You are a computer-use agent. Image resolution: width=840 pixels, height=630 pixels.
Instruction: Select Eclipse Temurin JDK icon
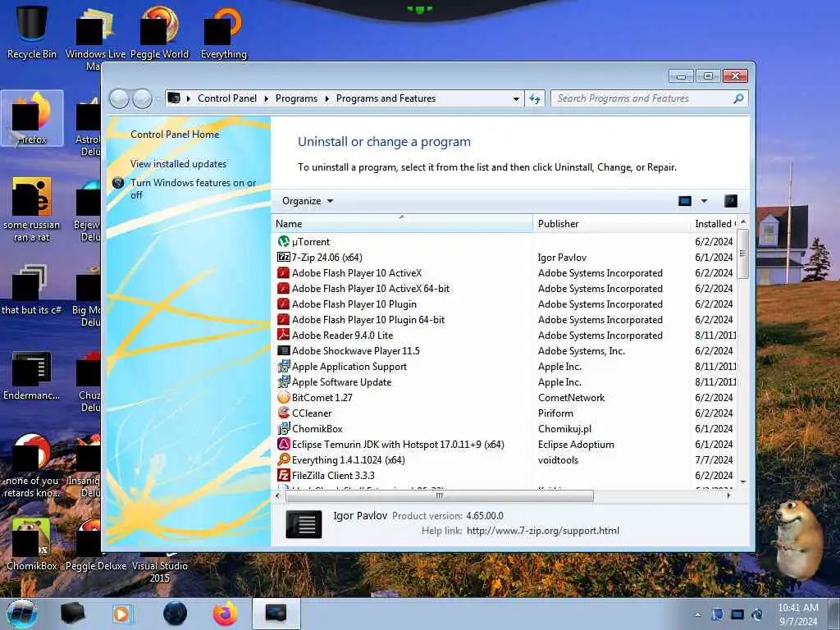(283, 444)
